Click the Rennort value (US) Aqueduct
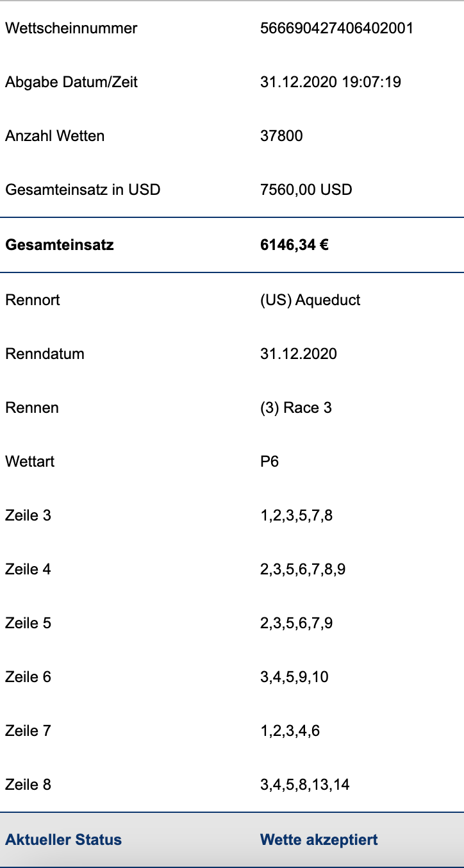464x868 pixels. pyautogui.click(x=310, y=300)
